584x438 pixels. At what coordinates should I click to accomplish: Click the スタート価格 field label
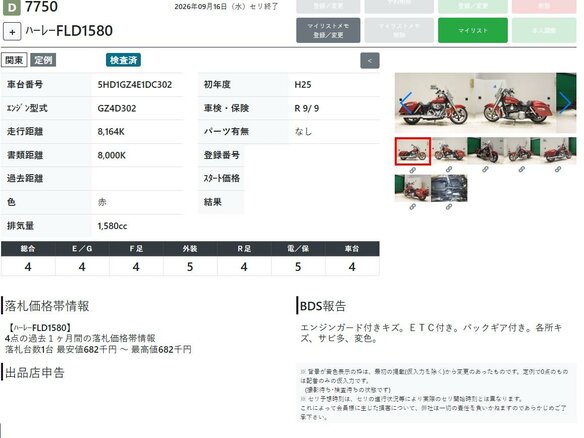point(222,179)
